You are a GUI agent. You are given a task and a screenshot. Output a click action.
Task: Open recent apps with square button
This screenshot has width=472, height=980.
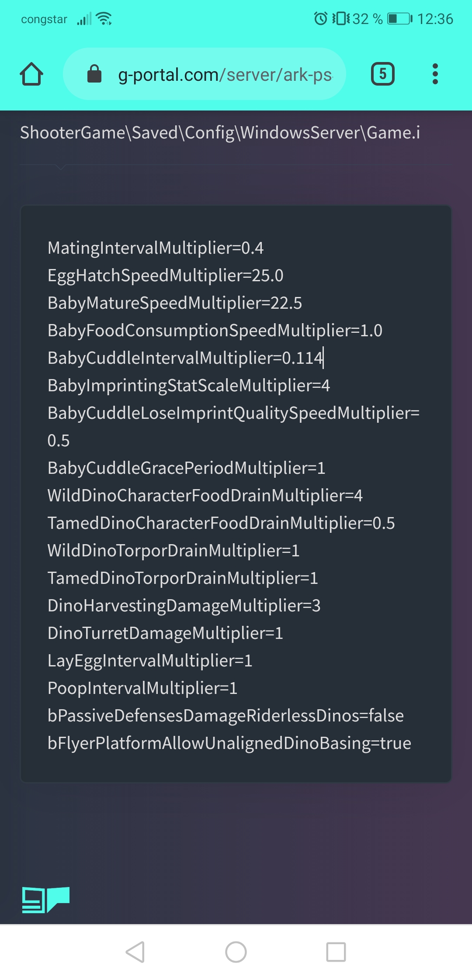pos(336,952)
